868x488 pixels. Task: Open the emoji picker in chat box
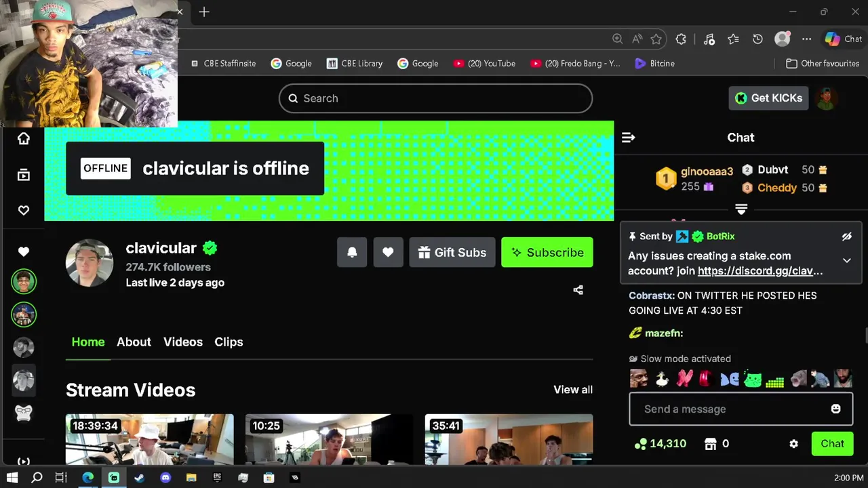(835, 409)
